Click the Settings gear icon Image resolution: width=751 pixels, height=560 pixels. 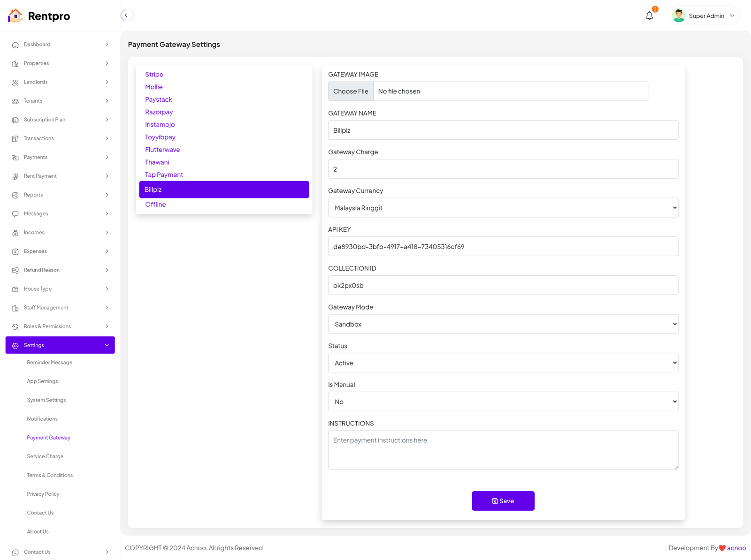pyautogui.click(x=15, y=346)
